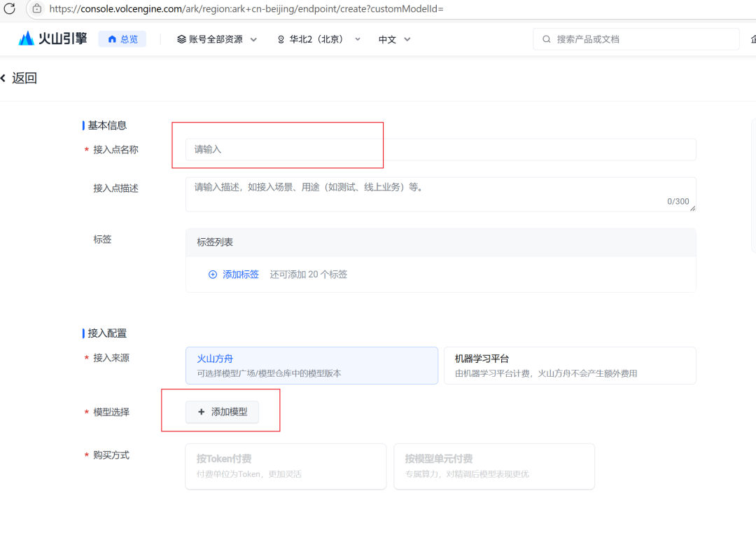The width and height of the screenshot is (756, 547).
Task: Open the 总览 overview home button
Action: click(x=122, y=39)
